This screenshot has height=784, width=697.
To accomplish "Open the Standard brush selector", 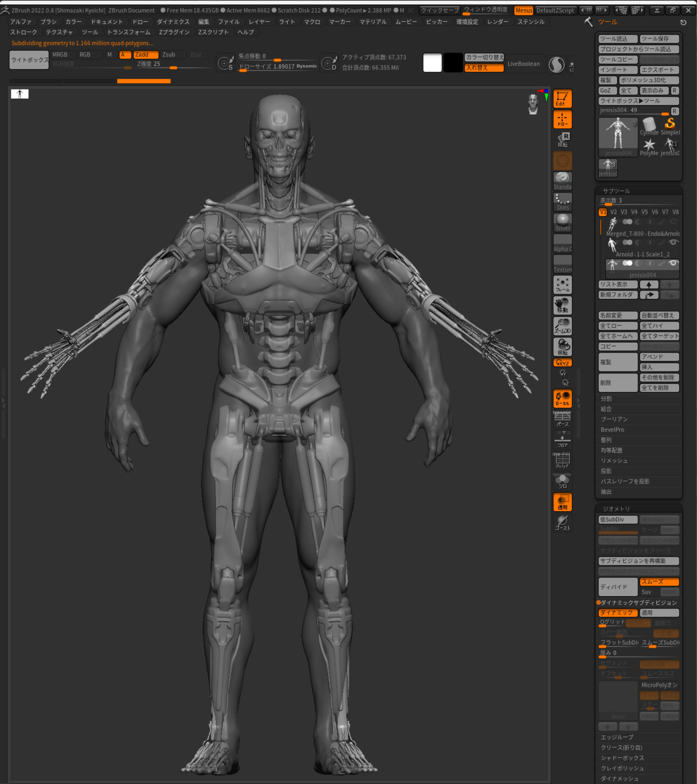I will [562, 181].
